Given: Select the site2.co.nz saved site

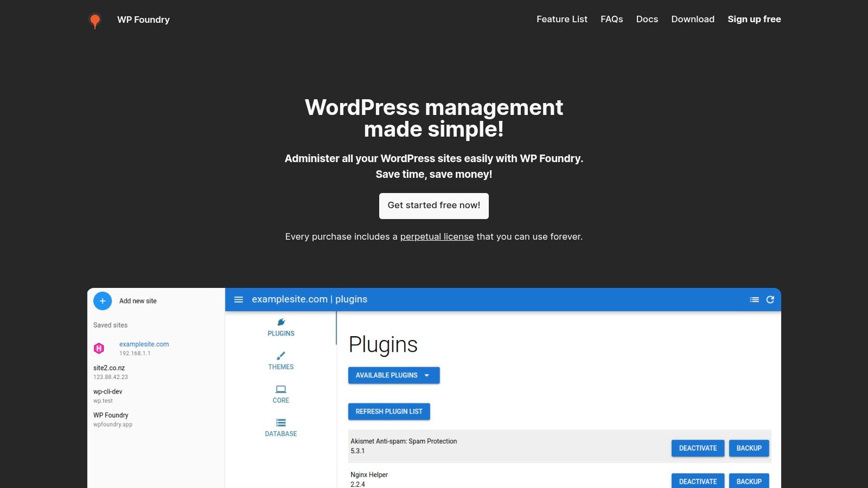Looking at the screenshot, I should (x=111, y=372).
